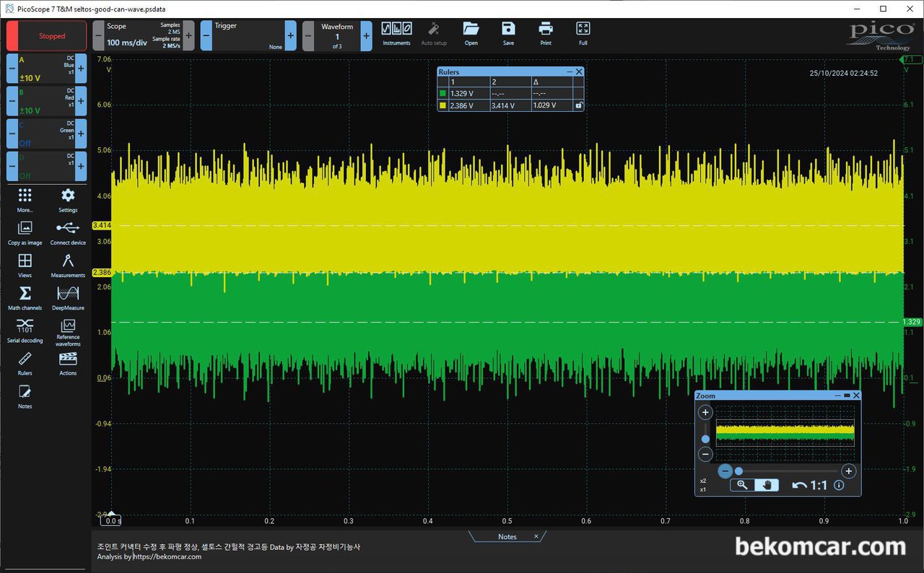Click Trigger plus button
The image size is (924, 573).
pyautogui.click(x=291, y=35)
